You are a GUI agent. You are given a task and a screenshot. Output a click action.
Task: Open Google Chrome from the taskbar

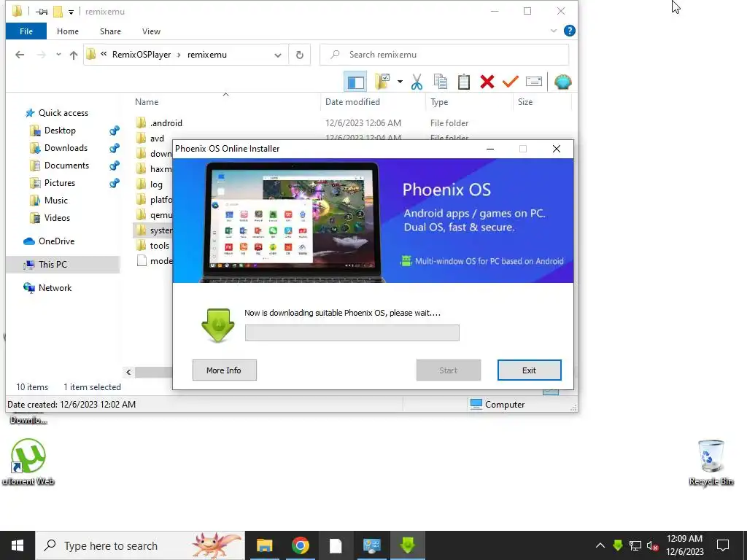300,545
